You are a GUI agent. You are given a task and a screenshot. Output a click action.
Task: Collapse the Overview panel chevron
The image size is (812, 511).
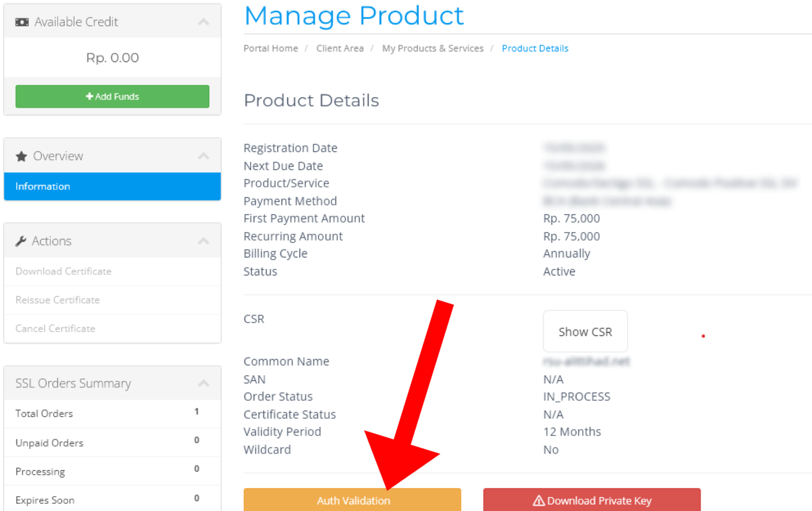click(x=203, y=156)
